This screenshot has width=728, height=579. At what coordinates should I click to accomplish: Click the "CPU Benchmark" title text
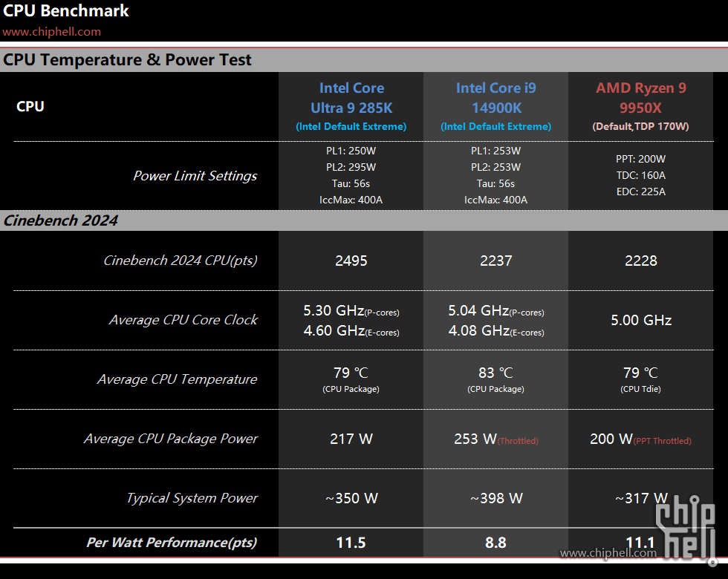point(66,10)
